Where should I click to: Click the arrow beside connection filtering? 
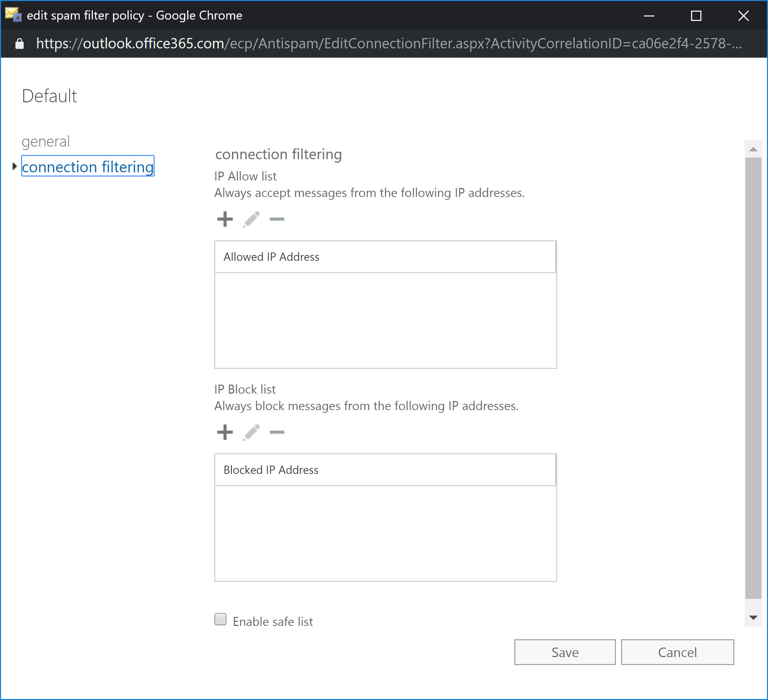coord(14,166)
